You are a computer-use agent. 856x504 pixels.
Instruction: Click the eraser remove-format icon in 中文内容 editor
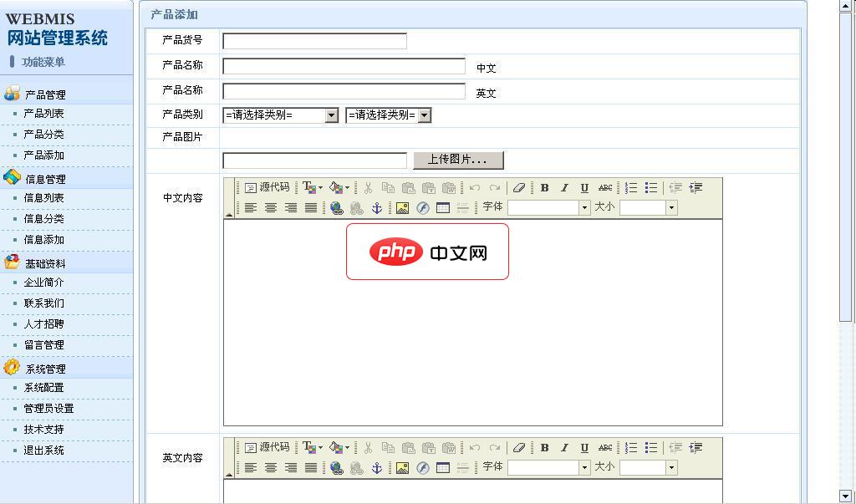click(x=518, y=188)
